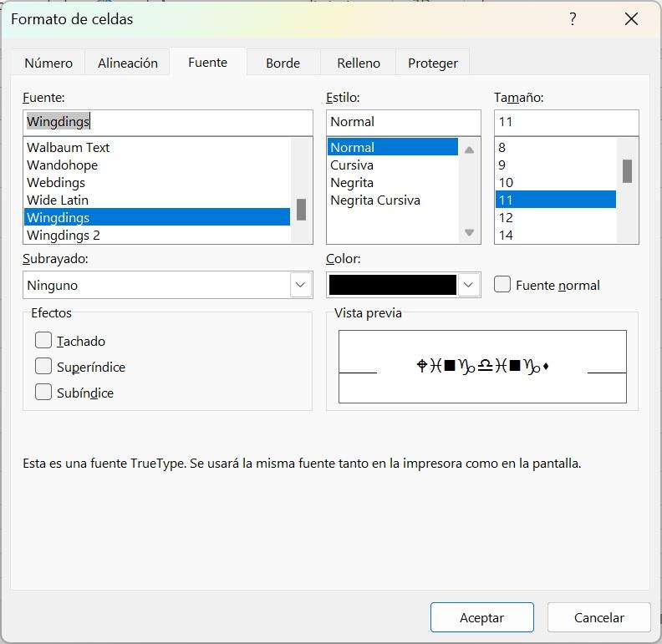Screen dimensions: 662x644
Task: Go to the Borde tab
Action: click(283, 63)
